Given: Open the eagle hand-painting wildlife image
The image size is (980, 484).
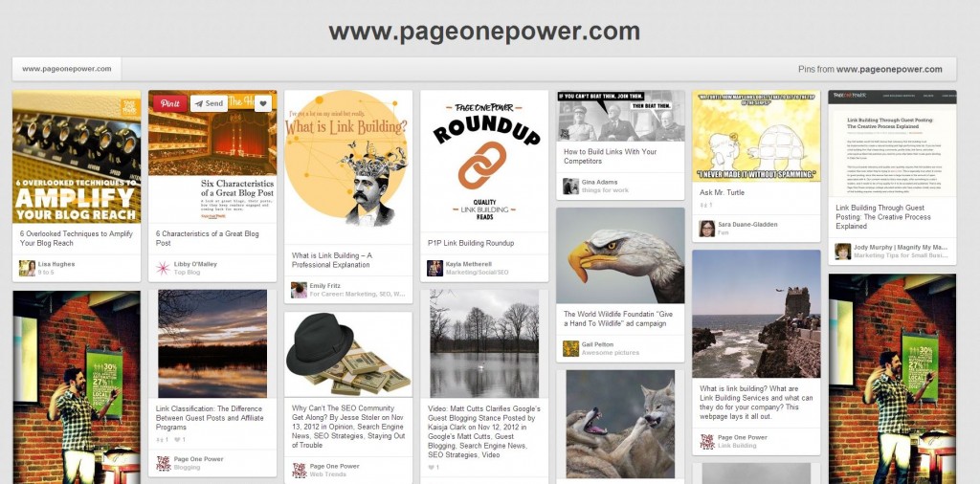Looking at the screenshot, I should (620, 255).
